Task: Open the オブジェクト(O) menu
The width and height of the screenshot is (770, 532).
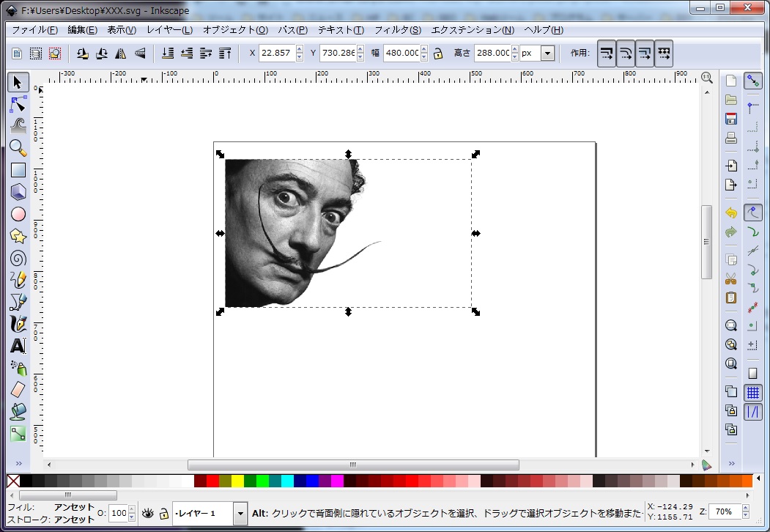Action: pyautogui.click(x=235, y=30)
